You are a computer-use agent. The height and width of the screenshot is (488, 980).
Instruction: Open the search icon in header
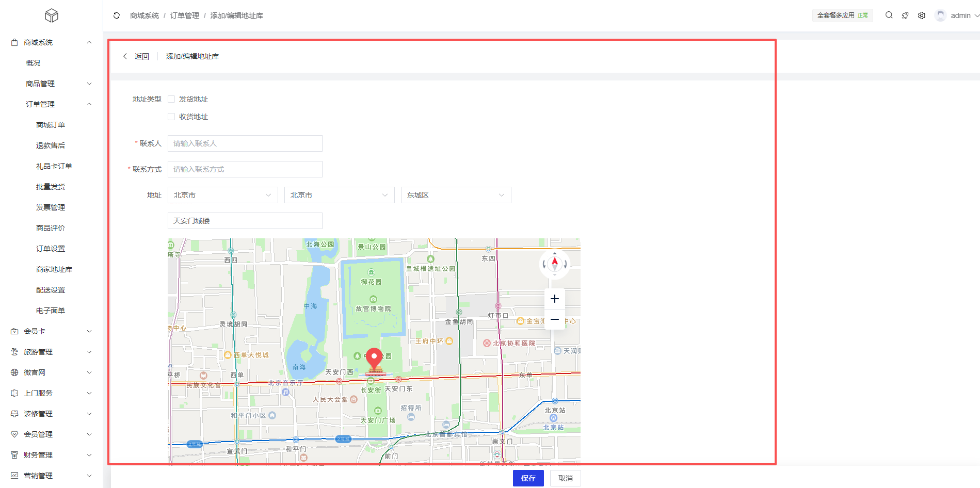click(x=889, y=15)
